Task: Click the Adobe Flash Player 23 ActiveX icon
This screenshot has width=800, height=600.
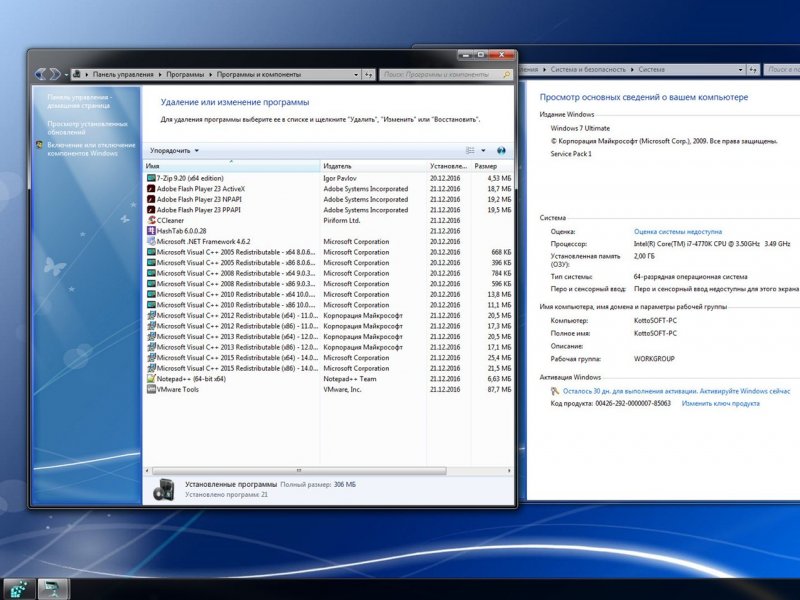Action: 151,189
